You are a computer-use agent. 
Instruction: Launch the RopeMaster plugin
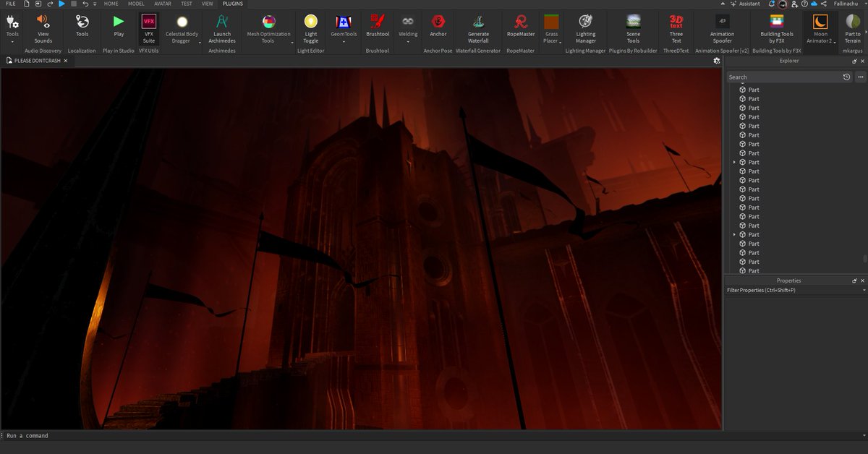point(521,26)
